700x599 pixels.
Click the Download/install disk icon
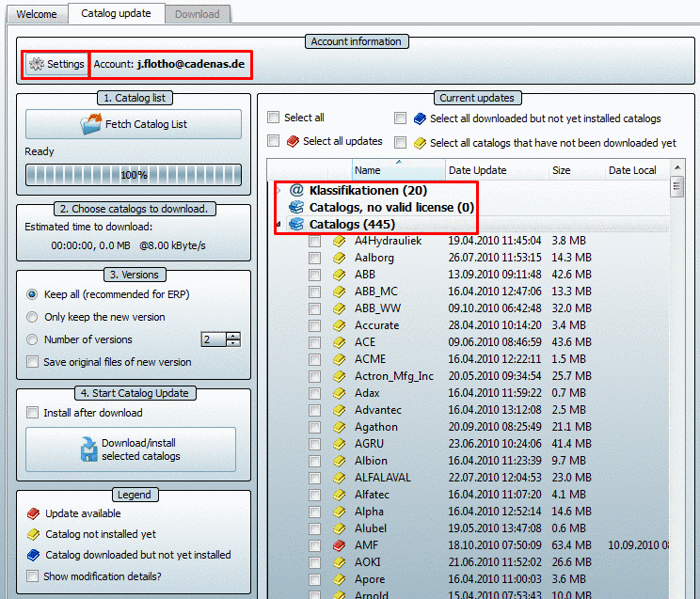click(x=88, y=449)
